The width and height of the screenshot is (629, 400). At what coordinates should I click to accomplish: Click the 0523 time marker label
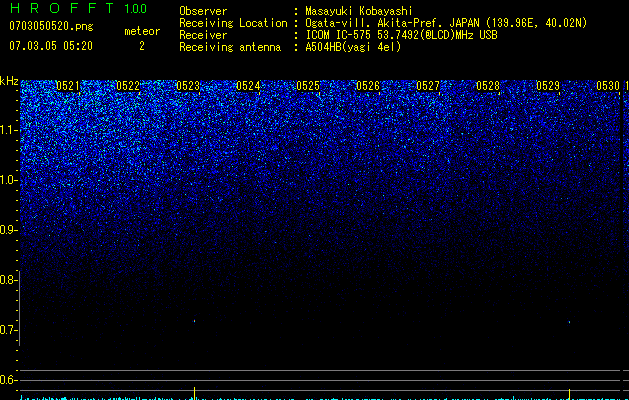click(x=188, y=86)
